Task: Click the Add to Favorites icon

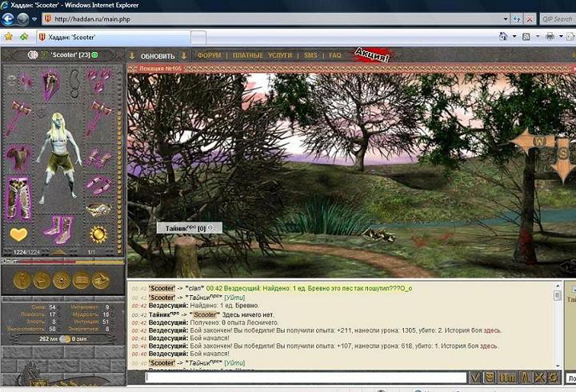Action: tap(24, 37)
